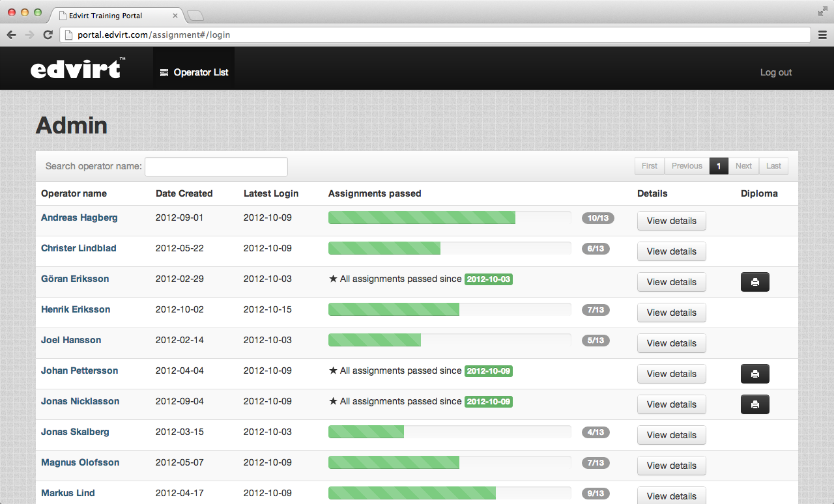Click the Date Created column header
Viewport: 834px width, 504px height.
coord(184,193)
